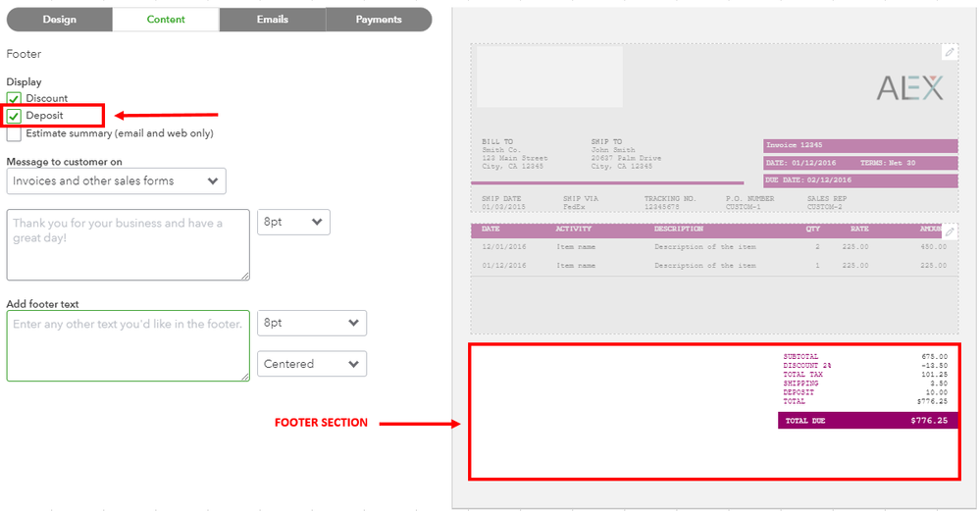
Task: Click the pencil edit icon on invoice header
Action: [x=950, y=53]
